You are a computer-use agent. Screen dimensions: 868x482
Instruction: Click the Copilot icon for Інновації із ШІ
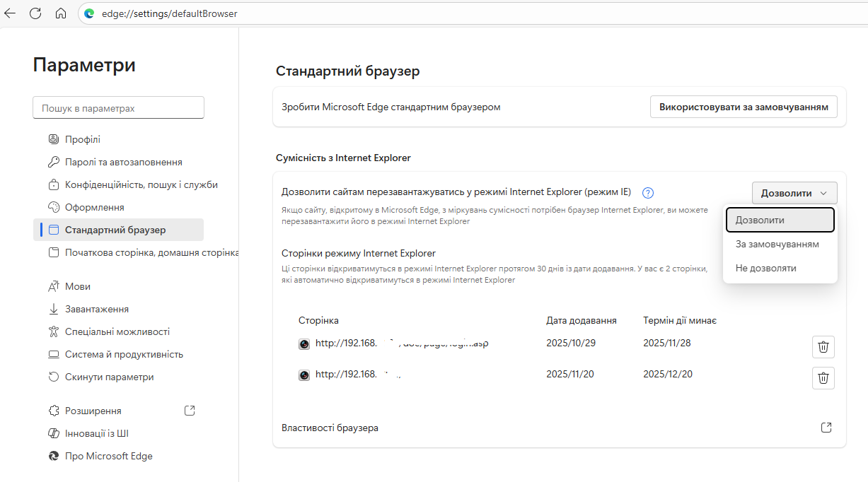tap(54, 433)
